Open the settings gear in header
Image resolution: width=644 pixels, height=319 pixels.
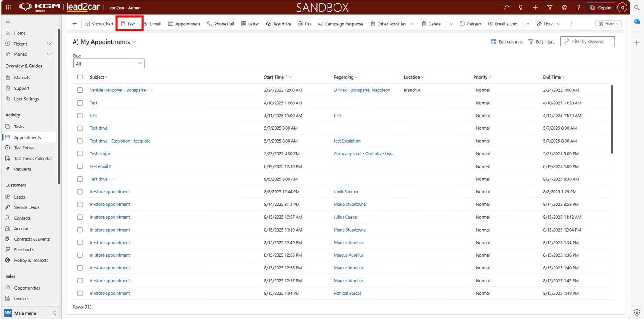click(564, 7)
